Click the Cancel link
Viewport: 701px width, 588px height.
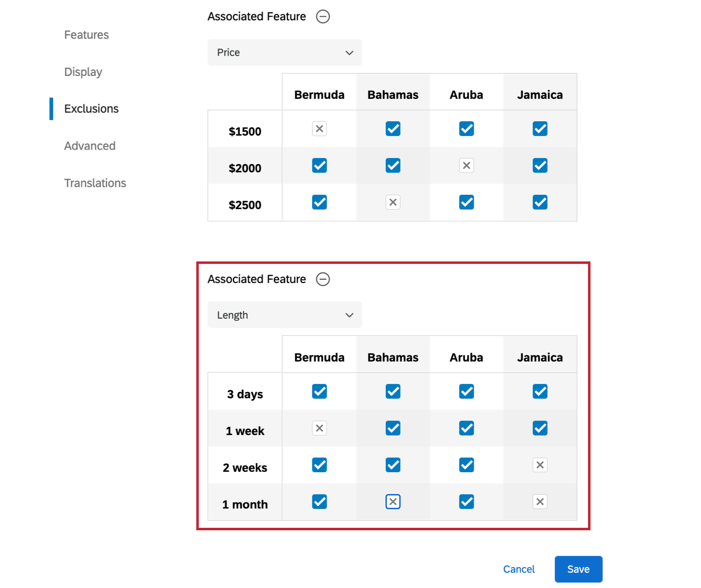[518, 569]
